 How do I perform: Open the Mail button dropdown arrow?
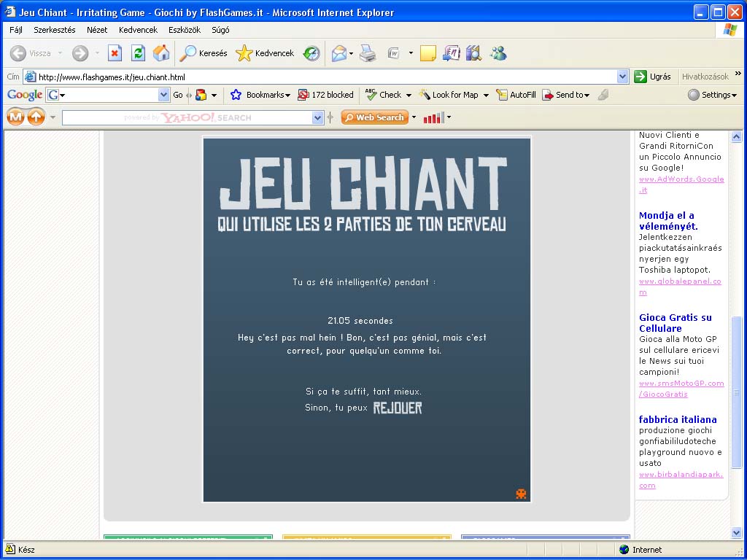click(x=351, y=53)
